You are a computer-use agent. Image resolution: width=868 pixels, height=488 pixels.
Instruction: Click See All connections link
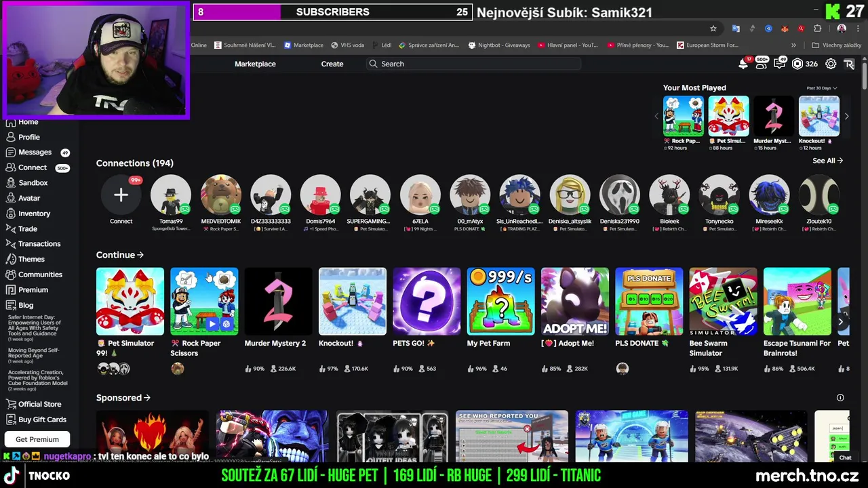(x=827, y=161)
